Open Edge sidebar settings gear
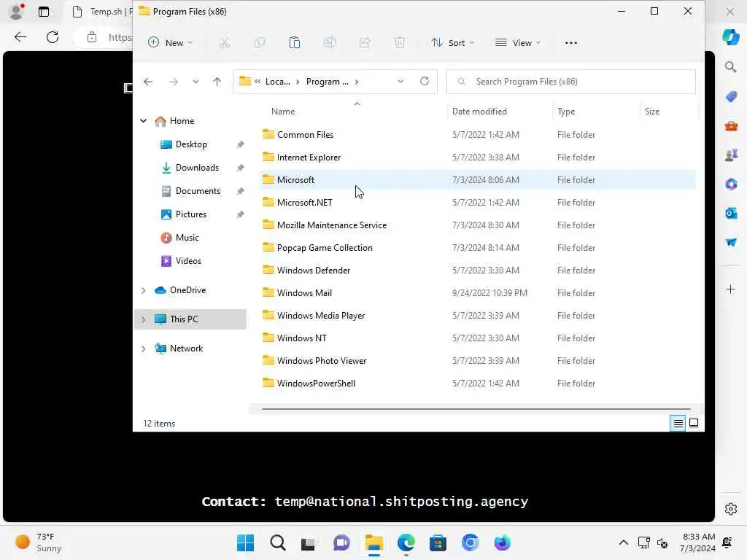 [731, 509]
